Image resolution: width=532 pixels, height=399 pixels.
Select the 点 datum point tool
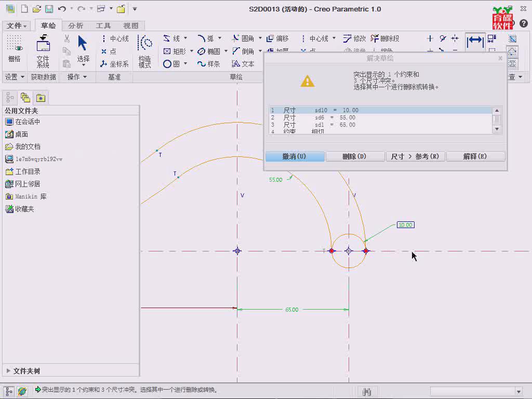click(x=109, y=51)
